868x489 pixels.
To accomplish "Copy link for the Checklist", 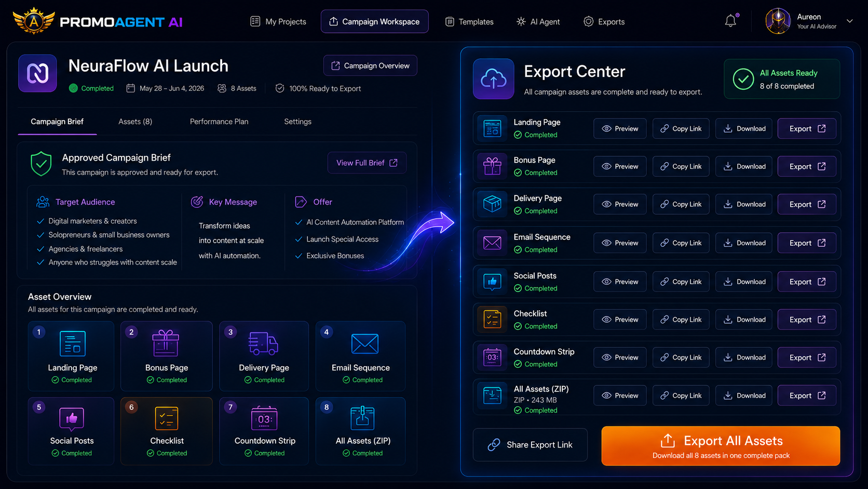I will [681, 320].
